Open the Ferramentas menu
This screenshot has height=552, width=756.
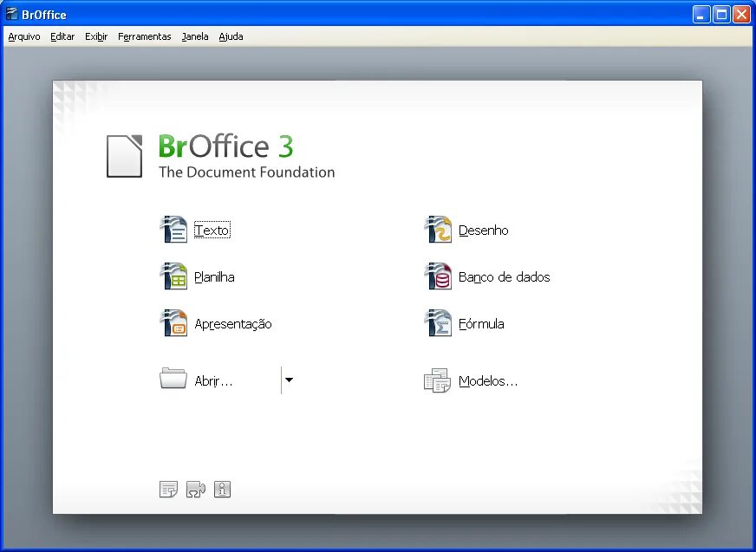tap(145, 36)
